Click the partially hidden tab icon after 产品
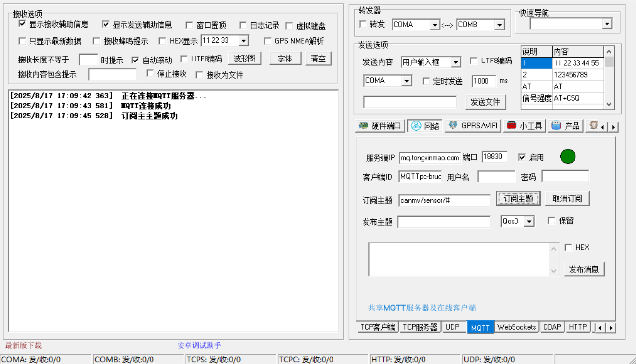The image size is (636, 364). click(593, 126)
